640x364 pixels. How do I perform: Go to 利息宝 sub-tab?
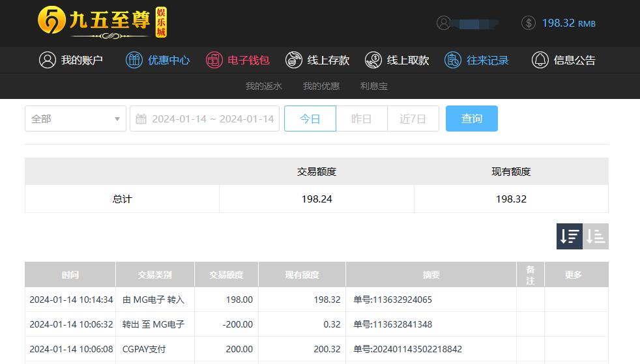[374, 86]
